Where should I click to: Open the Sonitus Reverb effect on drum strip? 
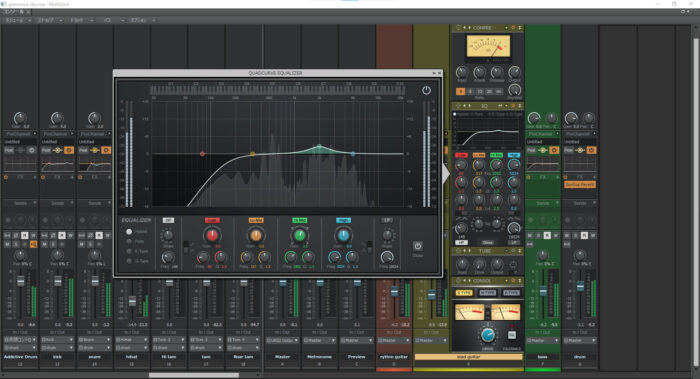tap(579, 184)
